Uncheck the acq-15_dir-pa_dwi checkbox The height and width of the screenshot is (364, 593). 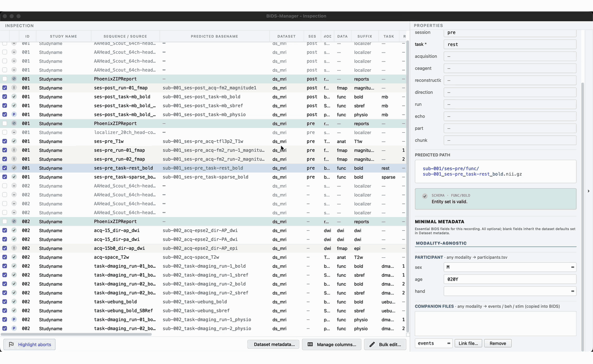[5, 239]
